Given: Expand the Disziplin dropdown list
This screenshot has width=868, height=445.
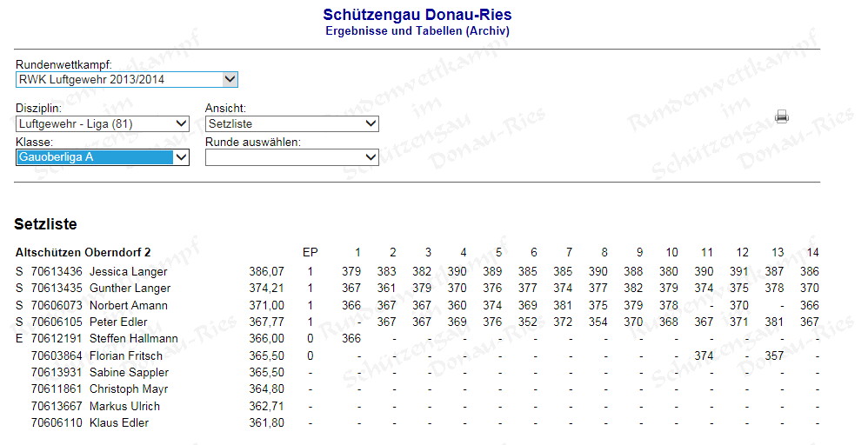Looking at the screenshot, I should (103, 124).
